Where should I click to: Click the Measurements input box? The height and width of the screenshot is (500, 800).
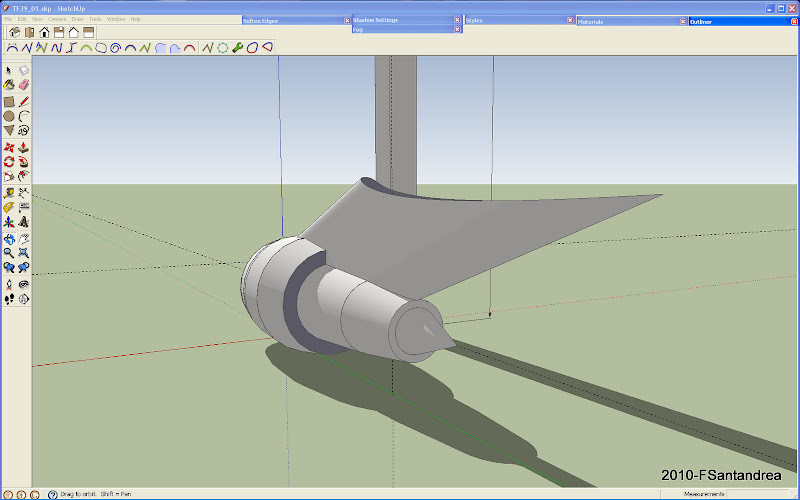point(760,494)
